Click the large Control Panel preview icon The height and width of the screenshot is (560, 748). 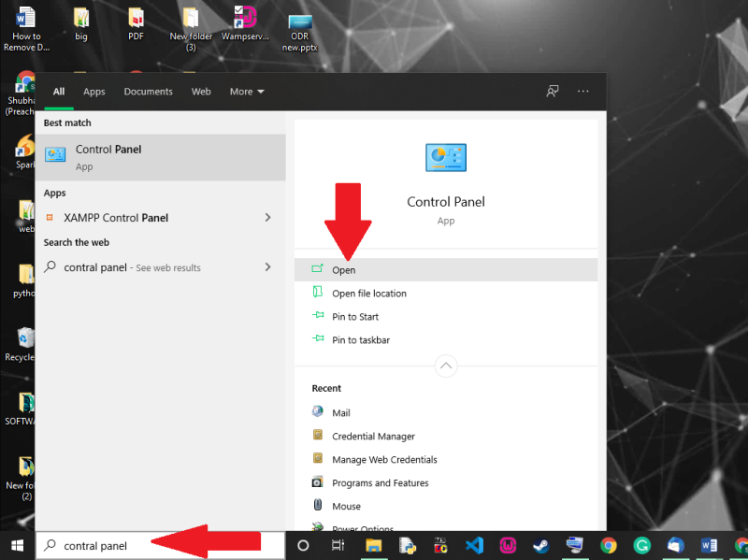tap(446, 157)
